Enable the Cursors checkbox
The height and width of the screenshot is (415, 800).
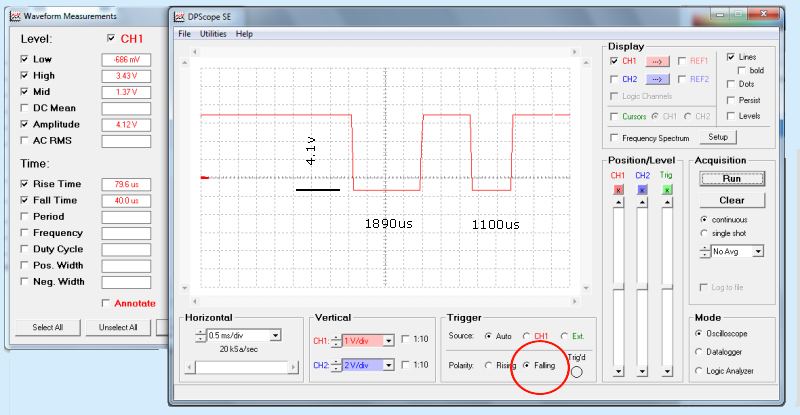tap(614, 116)
